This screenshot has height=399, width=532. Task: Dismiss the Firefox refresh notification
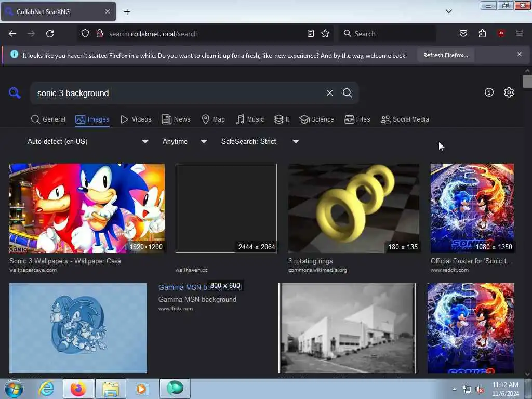tap(520, 54)
